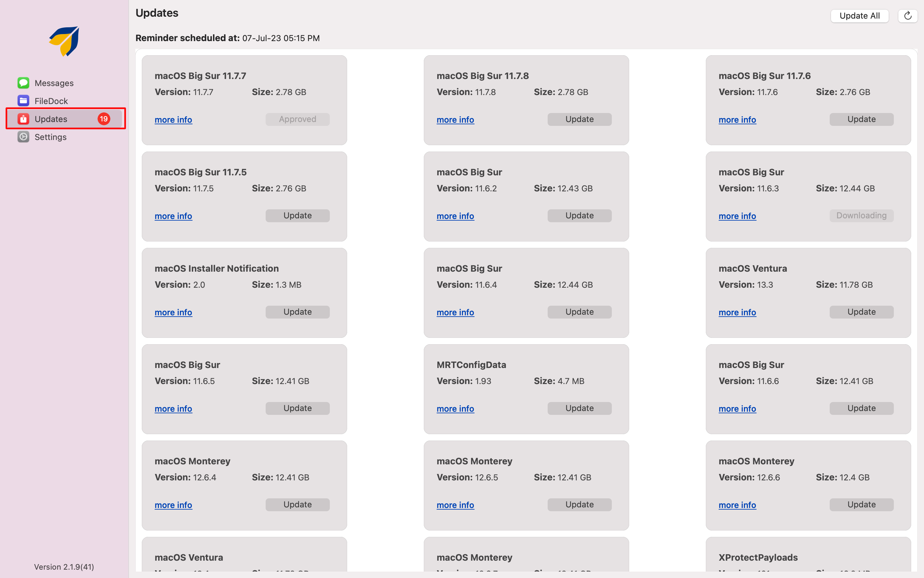Viewport: 924px width, 578px height.
Task: Open more info for Monterey 12.6.4
Action: (x=173, y=505)
